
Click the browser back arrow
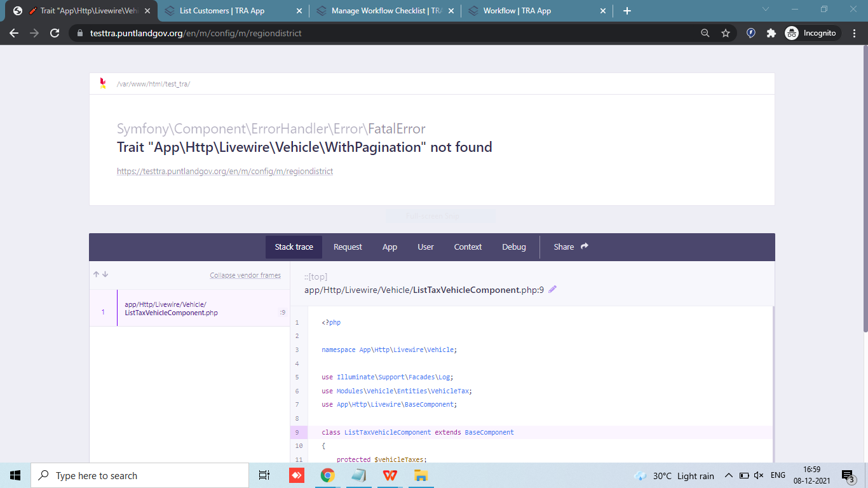pyautogui.click(x=14, y=33)
